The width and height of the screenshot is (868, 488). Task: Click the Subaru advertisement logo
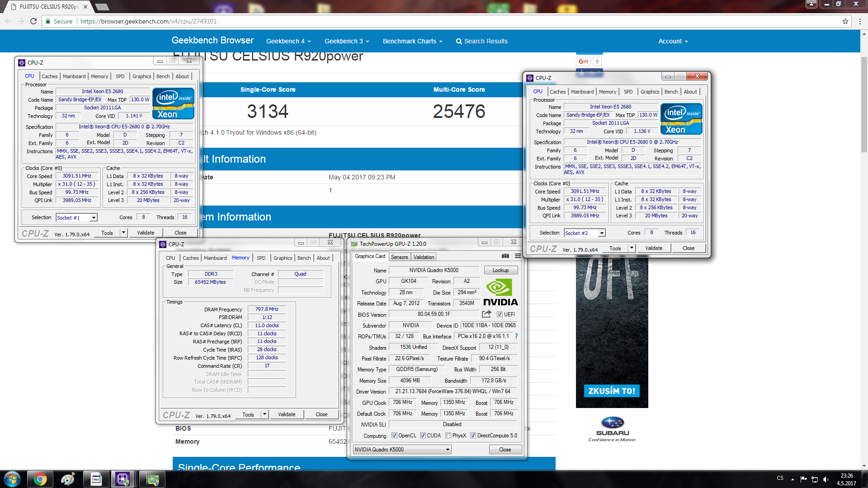pyautogui.click(x=612, y=428)
